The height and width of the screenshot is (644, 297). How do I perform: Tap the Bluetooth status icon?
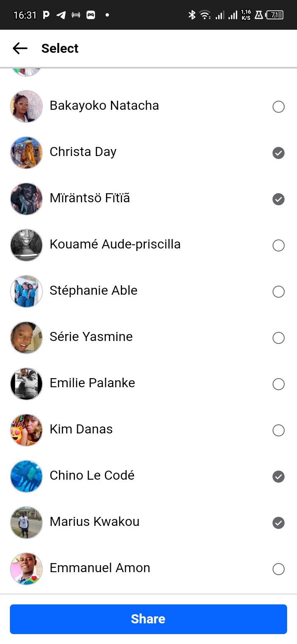point(192,15)
